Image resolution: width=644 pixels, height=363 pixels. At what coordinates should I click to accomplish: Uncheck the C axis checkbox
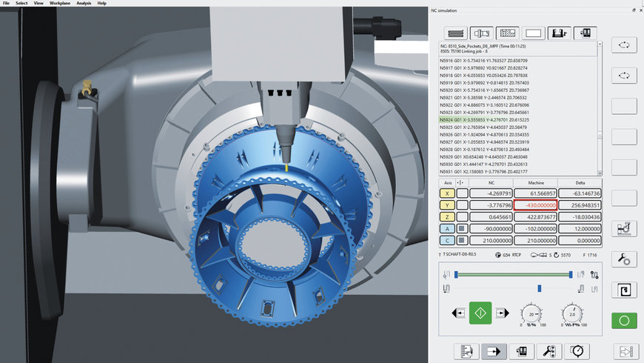(x=462, y=241)
